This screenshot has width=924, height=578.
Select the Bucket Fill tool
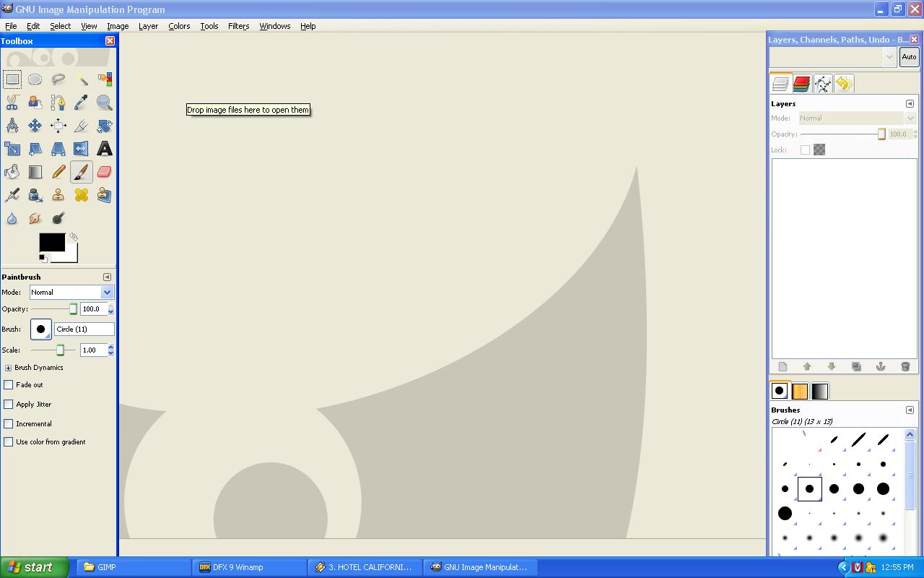12,172
